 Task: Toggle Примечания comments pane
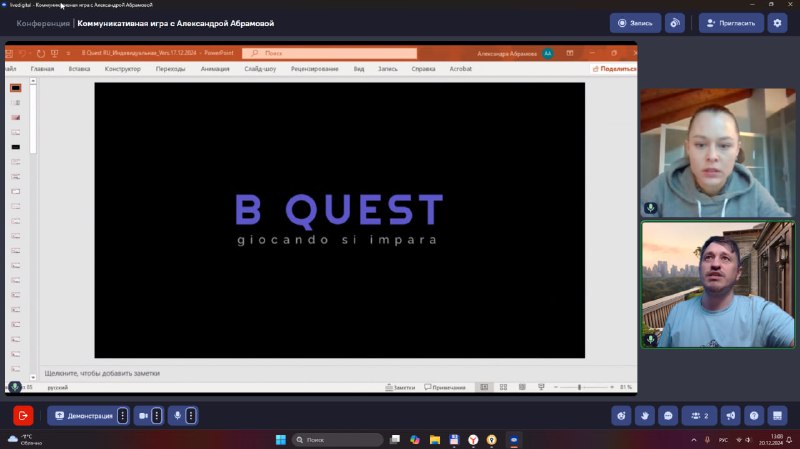pos(445,388)
